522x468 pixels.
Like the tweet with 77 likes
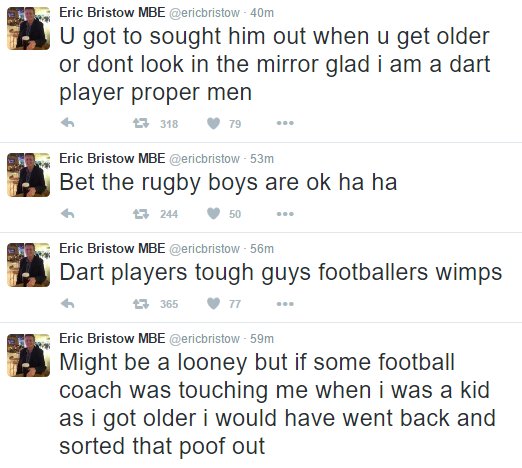tap(213, 304)
